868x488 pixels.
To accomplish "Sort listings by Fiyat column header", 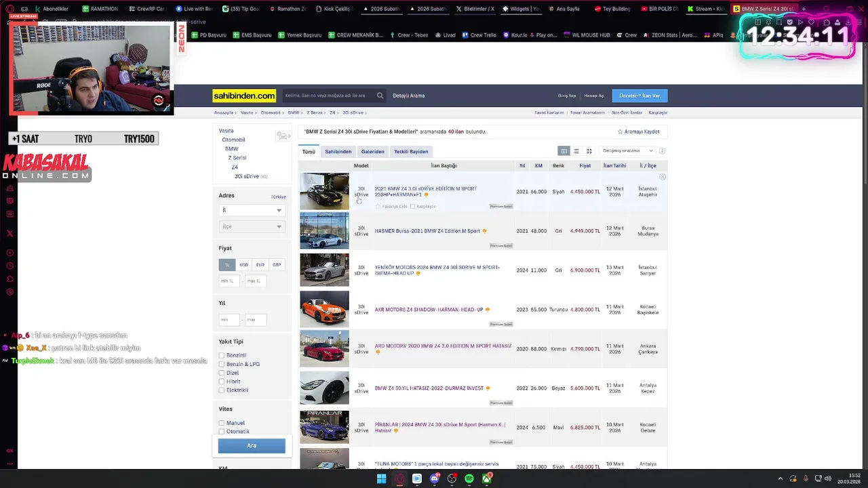I will pos(585,166).
